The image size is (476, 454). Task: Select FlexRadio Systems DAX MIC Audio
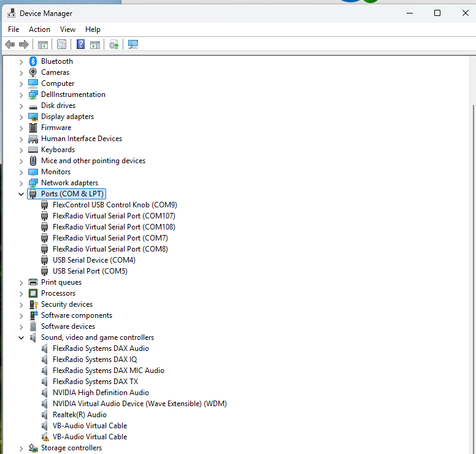point(109,371)
